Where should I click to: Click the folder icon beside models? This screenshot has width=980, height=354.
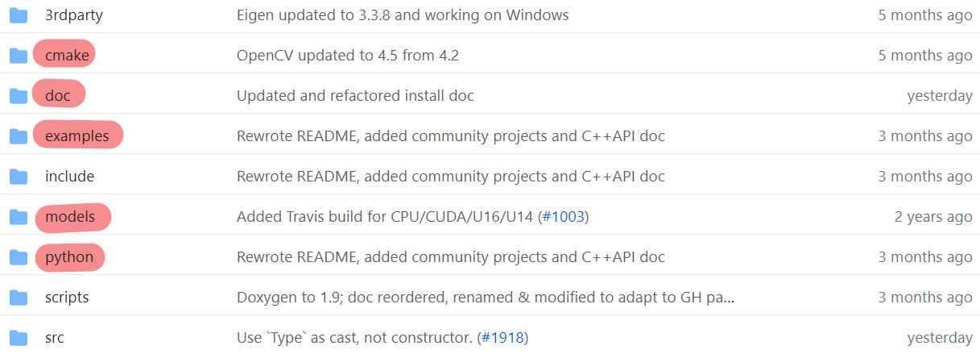(18, 217)
